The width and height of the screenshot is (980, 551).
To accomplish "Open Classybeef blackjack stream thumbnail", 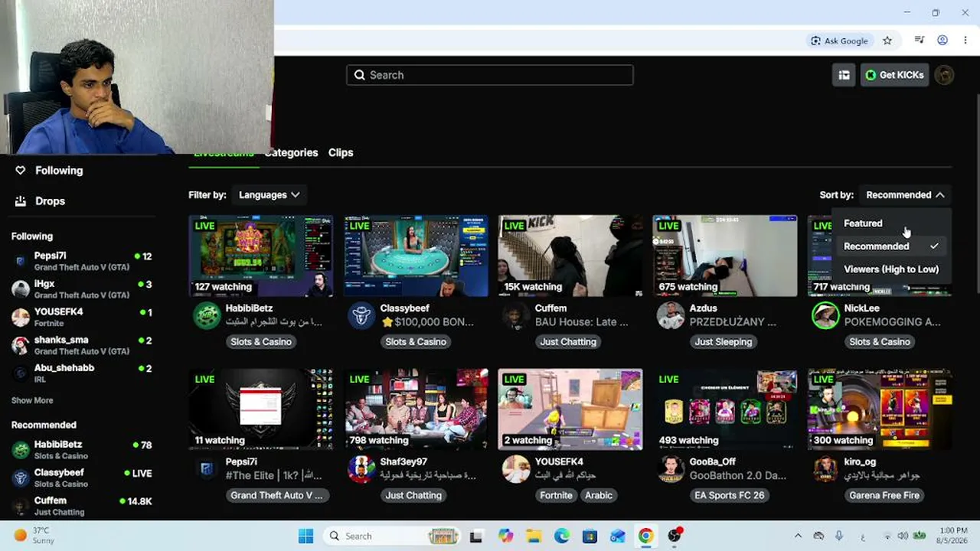I will (416, 256).
